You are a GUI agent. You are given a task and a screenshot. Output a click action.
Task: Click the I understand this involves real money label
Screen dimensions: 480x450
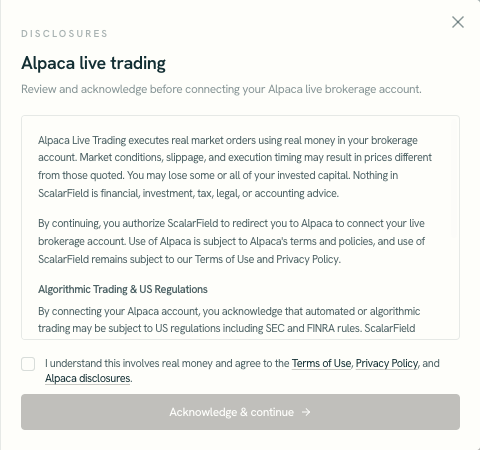point(242,371)
